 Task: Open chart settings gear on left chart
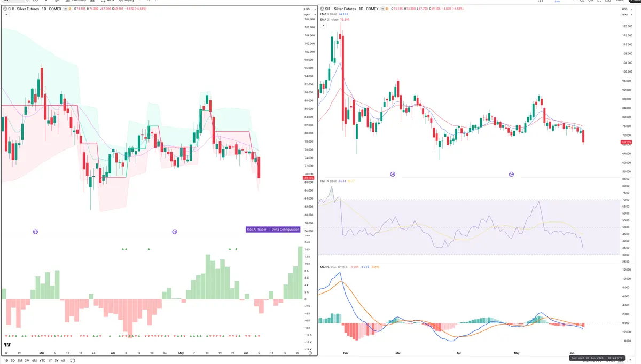click(310, 353)
